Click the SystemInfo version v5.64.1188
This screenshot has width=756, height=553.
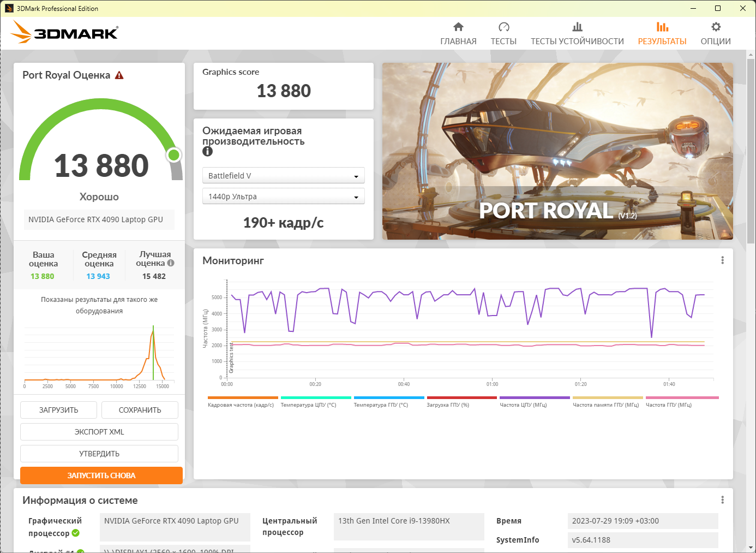(x=643, y=540)
